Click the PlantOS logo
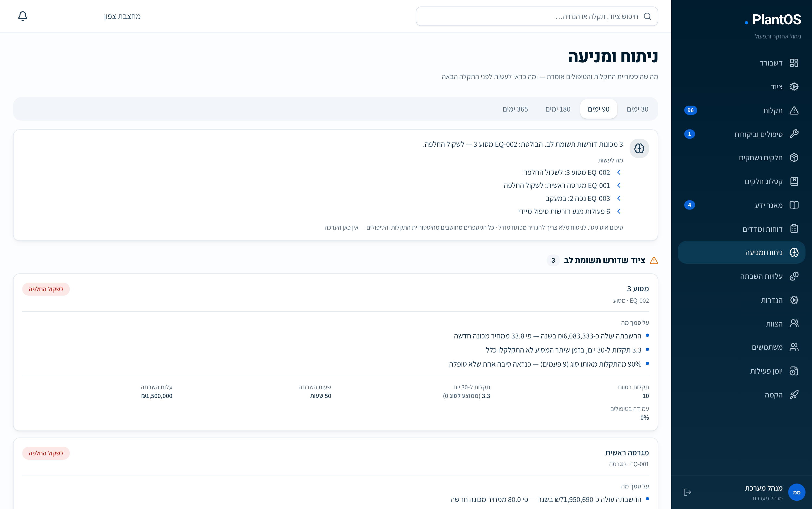812x509 pixels. (x=773, y=19)
